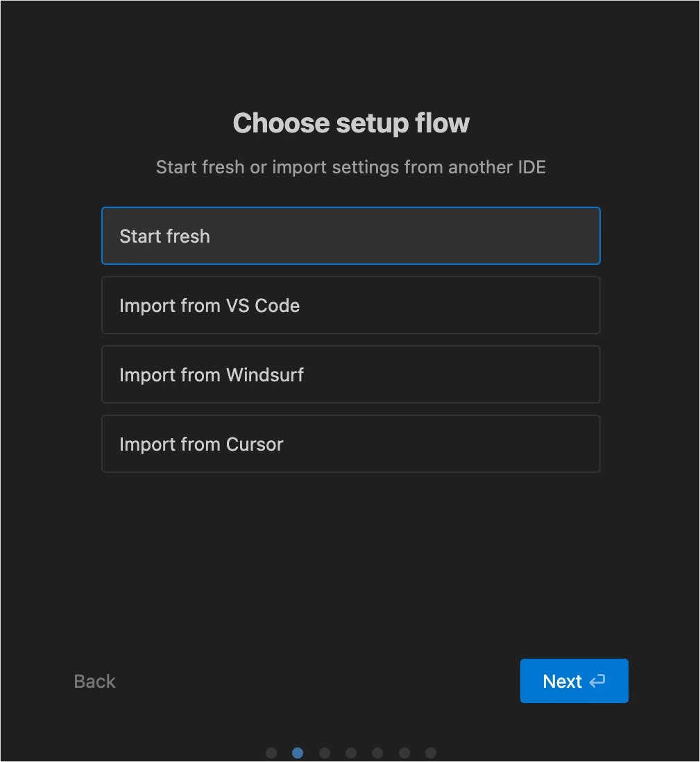Choose Import from VS Code

pos(350,305)
